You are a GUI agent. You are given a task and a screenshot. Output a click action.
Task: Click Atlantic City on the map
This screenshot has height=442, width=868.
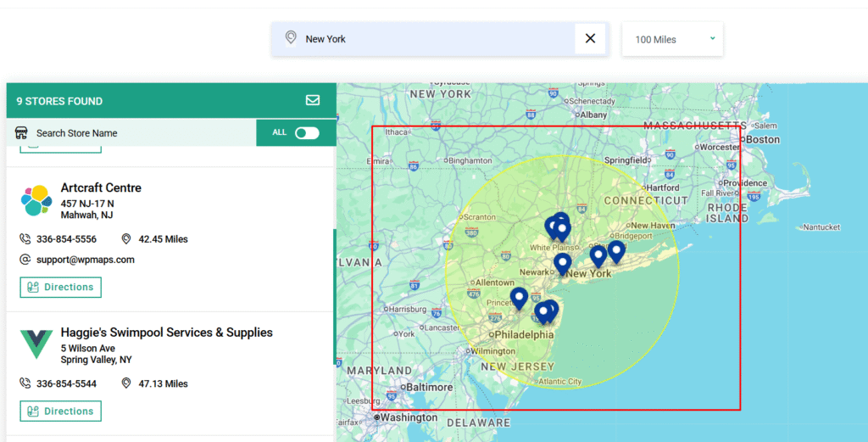click(x=560, y=381)
